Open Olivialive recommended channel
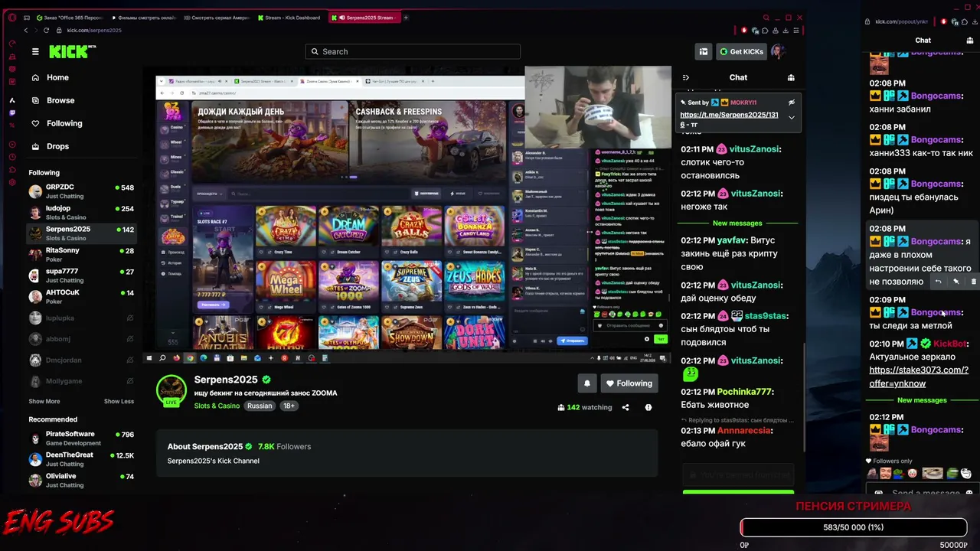This screenshot has width=980, height=551. [x=81, y=480]
